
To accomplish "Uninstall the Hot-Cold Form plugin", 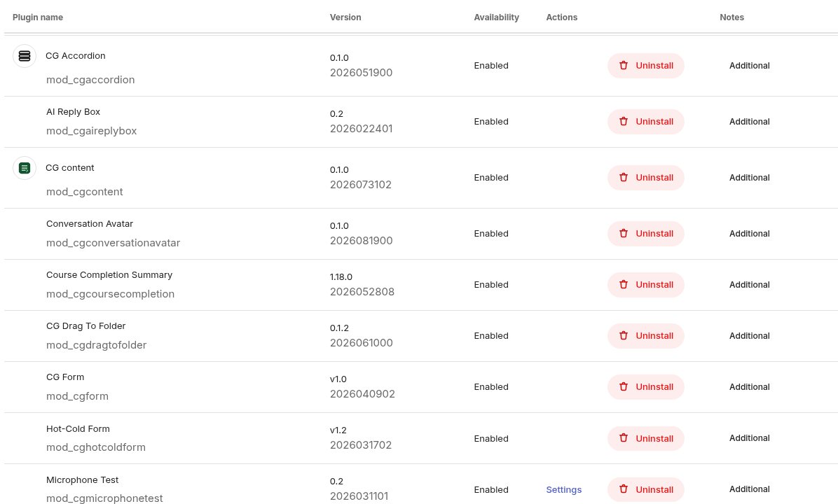I will 645,438.
